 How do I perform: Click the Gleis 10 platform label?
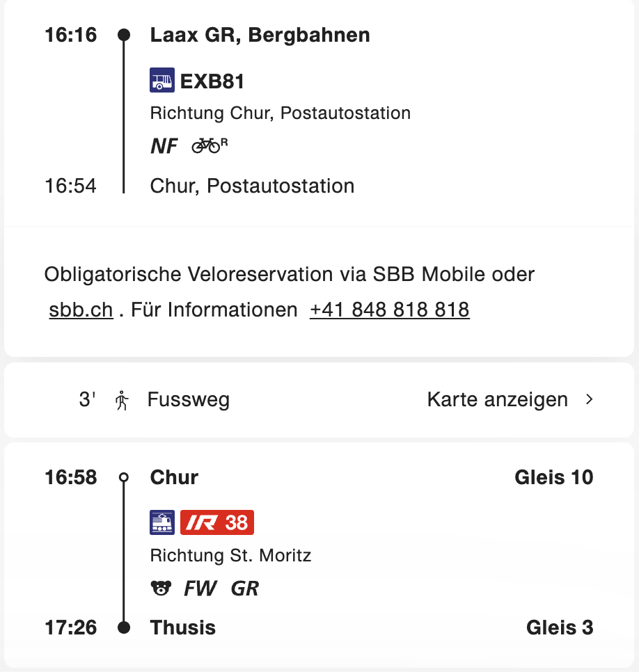pos(553,477)
